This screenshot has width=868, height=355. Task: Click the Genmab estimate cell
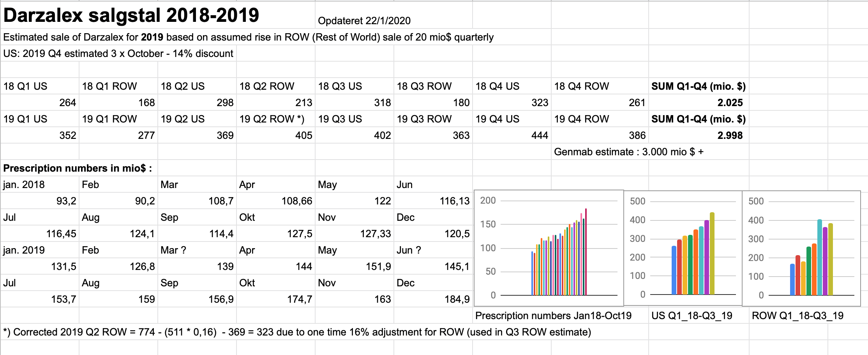pyautogui.click(x=628, y=152)
